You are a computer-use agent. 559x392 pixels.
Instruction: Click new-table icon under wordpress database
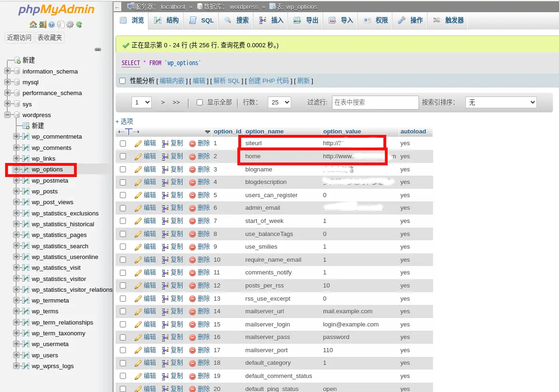[x=26, y=126]
